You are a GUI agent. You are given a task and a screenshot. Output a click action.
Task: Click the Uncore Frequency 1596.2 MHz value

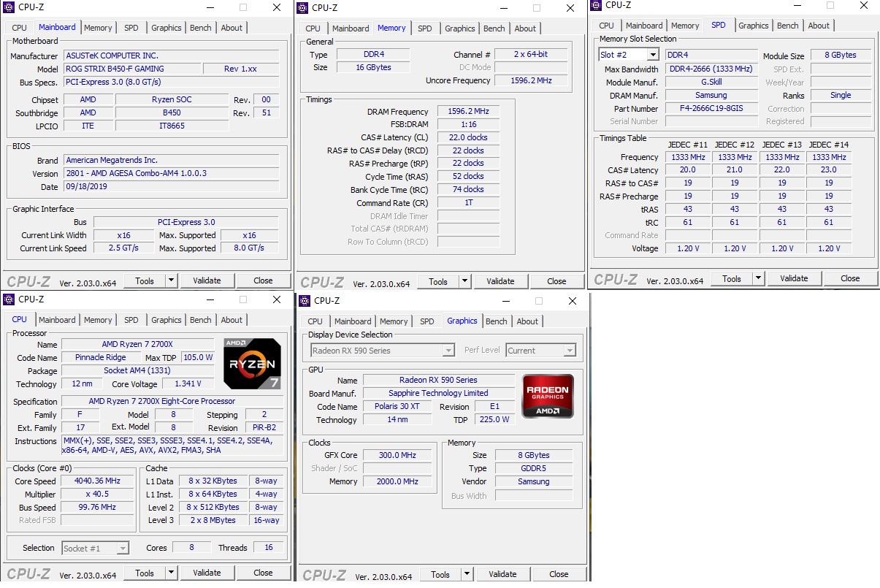[530, 80]
